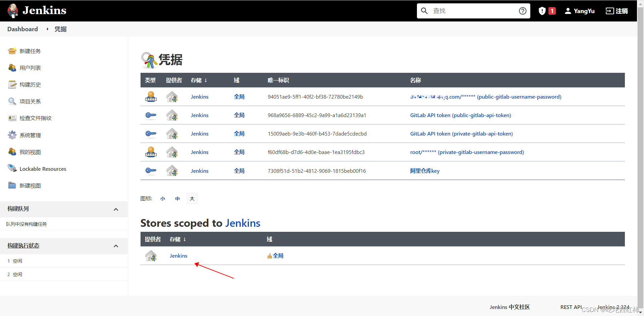The image size is (644, 316).
Task: Open 新建视图 in the sidebar
Action: click(x=30, y=186)
